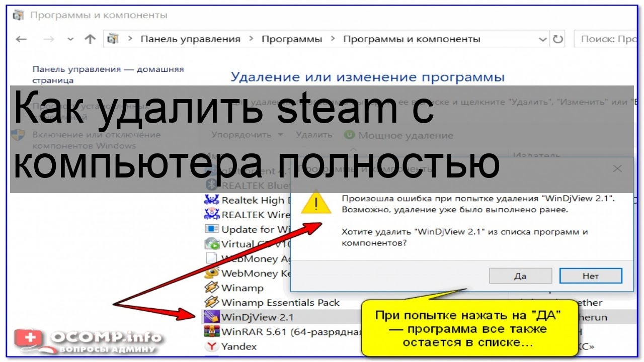Select Winamp Essentials Pack icon

[212, 302]
